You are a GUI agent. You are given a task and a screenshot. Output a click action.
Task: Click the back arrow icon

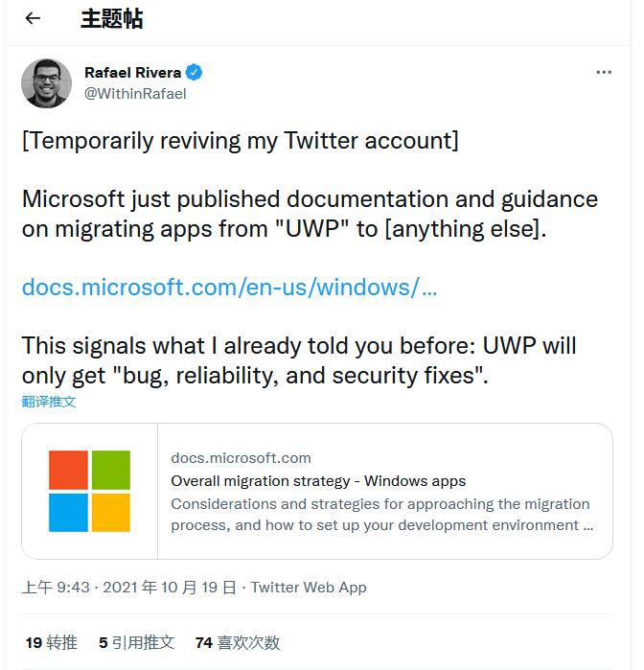(x=33, y=19)
